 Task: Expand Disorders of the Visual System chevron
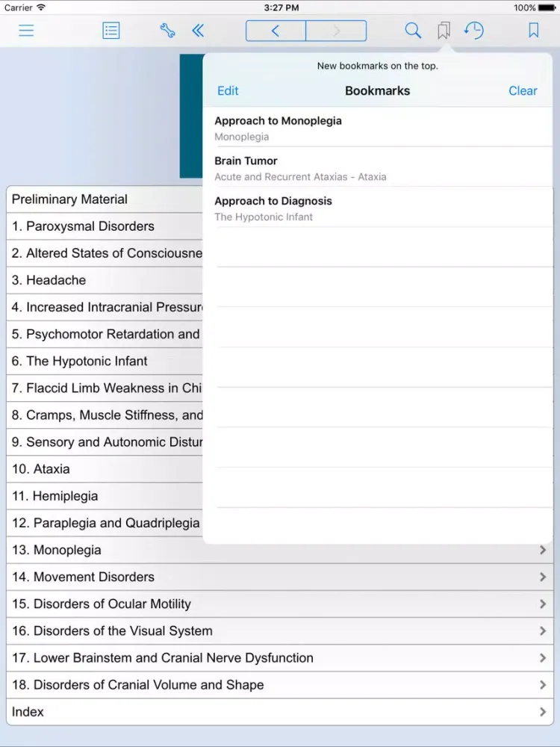coord(543,630)
